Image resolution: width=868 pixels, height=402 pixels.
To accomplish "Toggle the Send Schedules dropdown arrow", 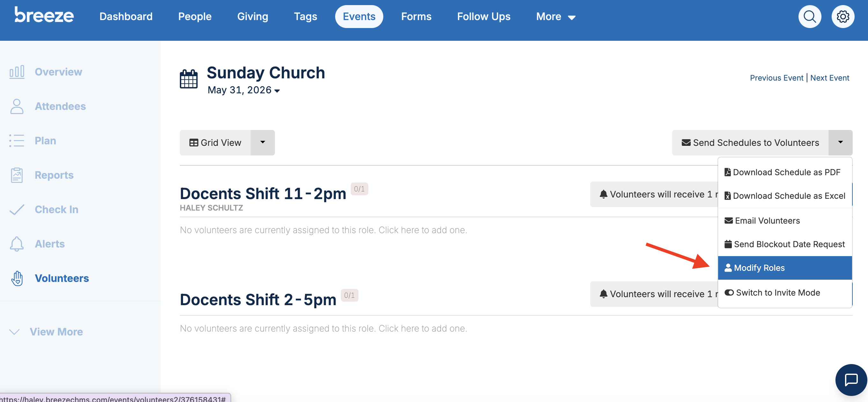I will 840,142.
